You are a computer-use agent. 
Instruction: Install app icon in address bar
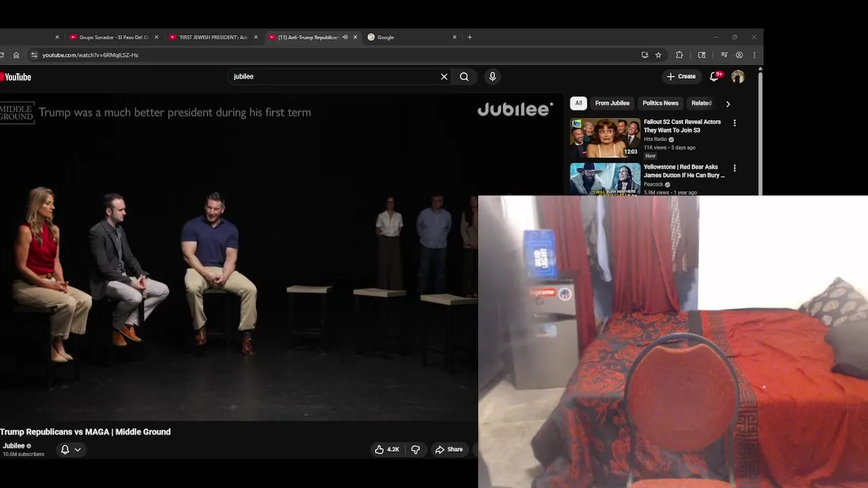click(644, 55)
